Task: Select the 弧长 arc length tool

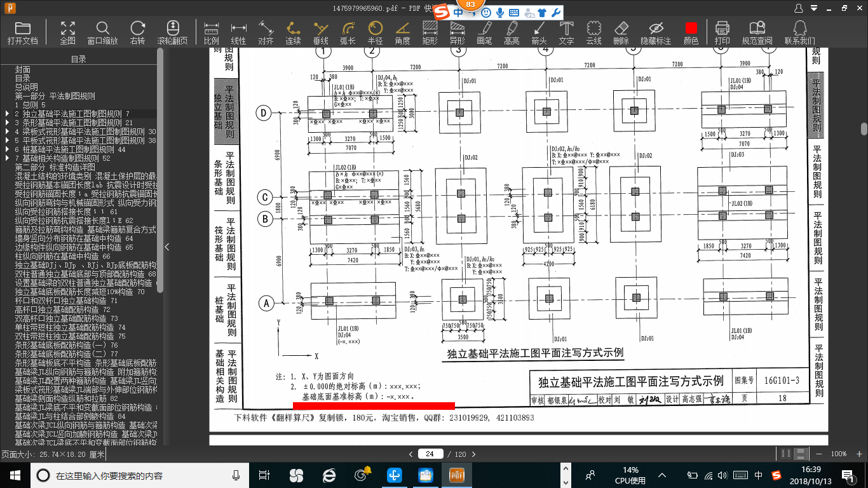Action: click(x=348, y=33)
